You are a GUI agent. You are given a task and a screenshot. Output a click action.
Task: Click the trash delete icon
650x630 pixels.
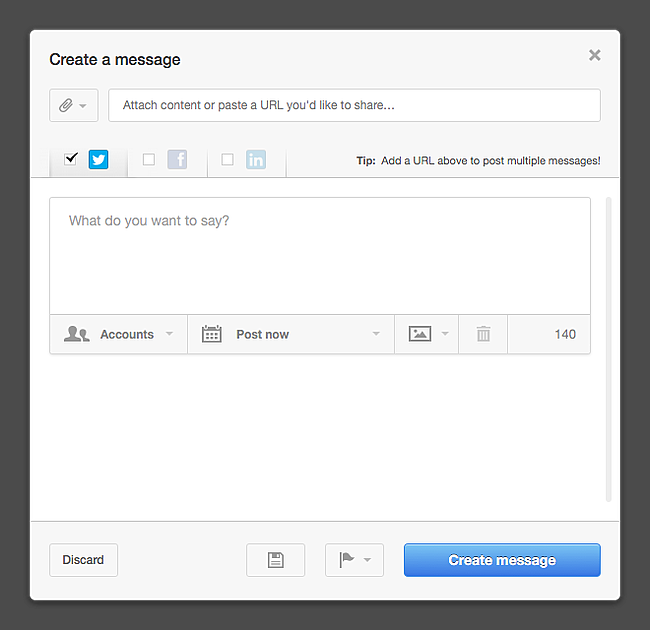(x=483, y=334)
